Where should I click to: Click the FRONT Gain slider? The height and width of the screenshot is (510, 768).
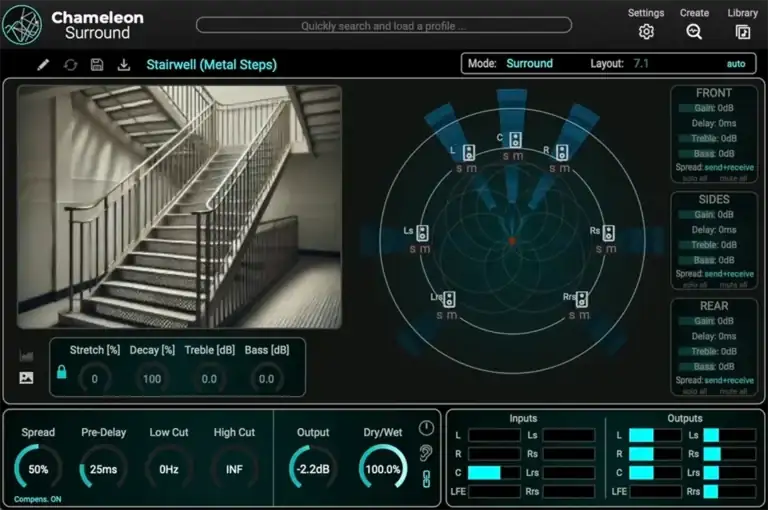pyautogui.click(x=714, y=108)
